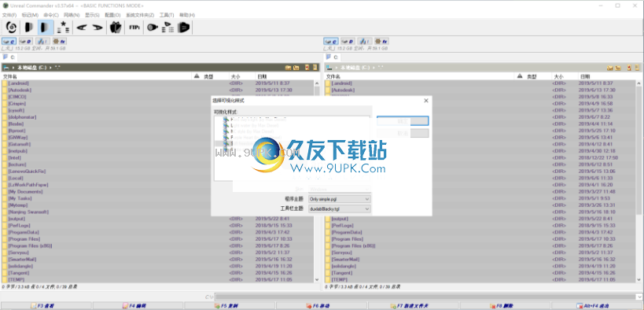Select [Intel] folder in left panel
The height and width of the screenshot is (310, 644).
click(x=14, y=157)
